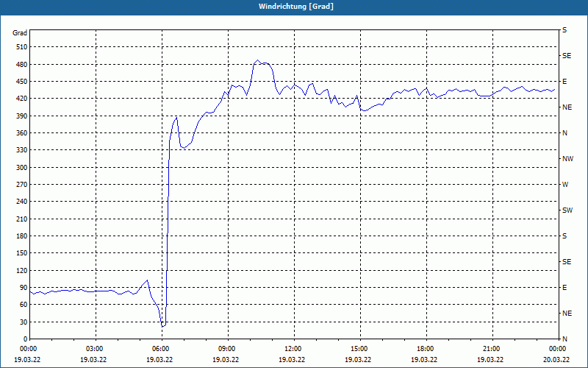588x368 pixels.
Task: Click the 21:00 time label
Action: [x=492, y=349]
